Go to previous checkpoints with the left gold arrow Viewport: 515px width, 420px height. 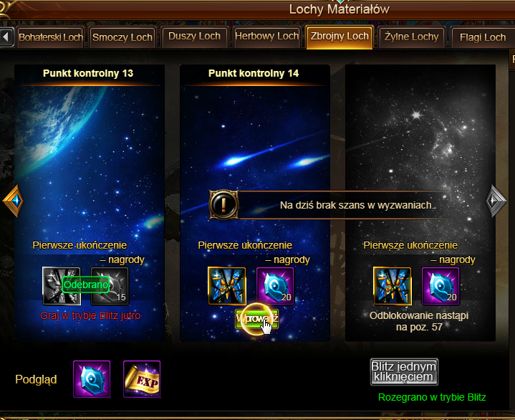pyautogui.click(x=13, y=201)
